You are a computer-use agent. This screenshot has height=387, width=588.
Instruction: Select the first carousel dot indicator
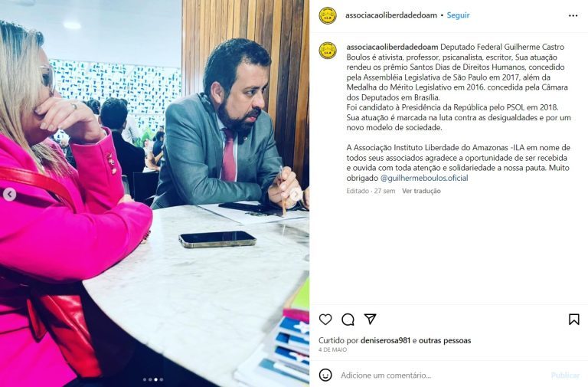pyautogui.click(x=145, y=379)
